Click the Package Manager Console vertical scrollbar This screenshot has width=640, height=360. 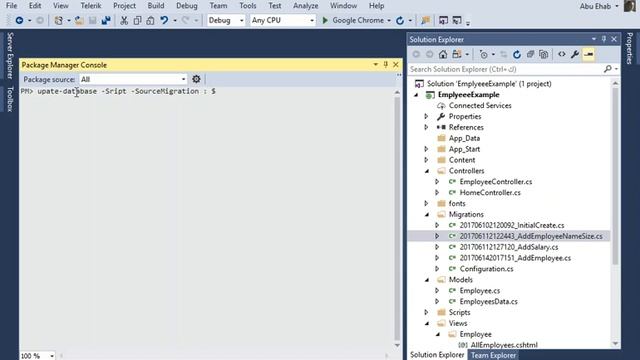tap(397, 219)
